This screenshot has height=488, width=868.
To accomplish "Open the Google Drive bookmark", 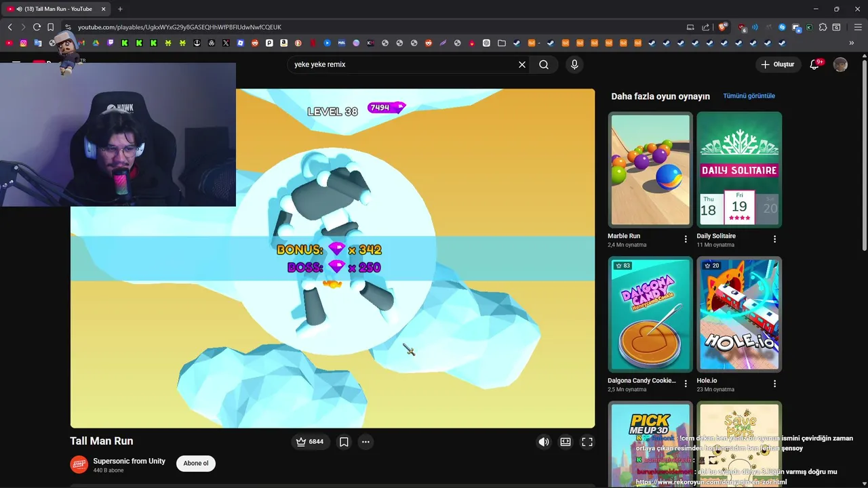I will pos(96,43).
